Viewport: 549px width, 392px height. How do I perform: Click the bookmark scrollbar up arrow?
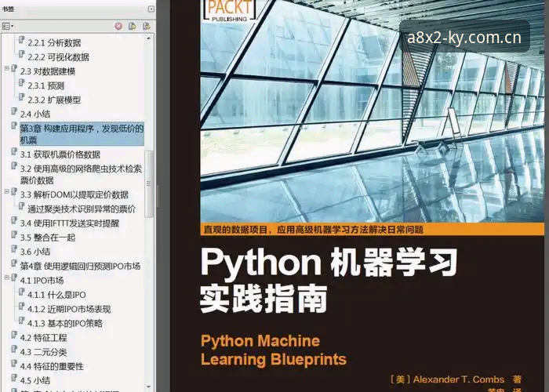pos(149,38)
